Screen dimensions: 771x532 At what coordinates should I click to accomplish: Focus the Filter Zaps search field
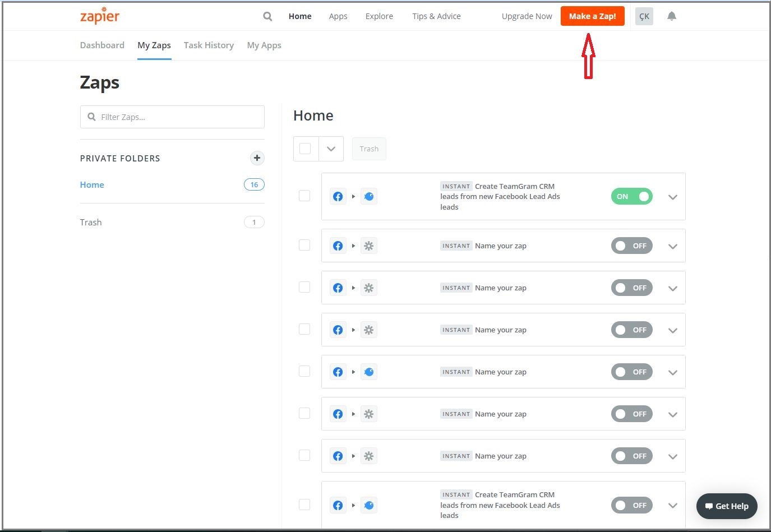coord(172,117)
